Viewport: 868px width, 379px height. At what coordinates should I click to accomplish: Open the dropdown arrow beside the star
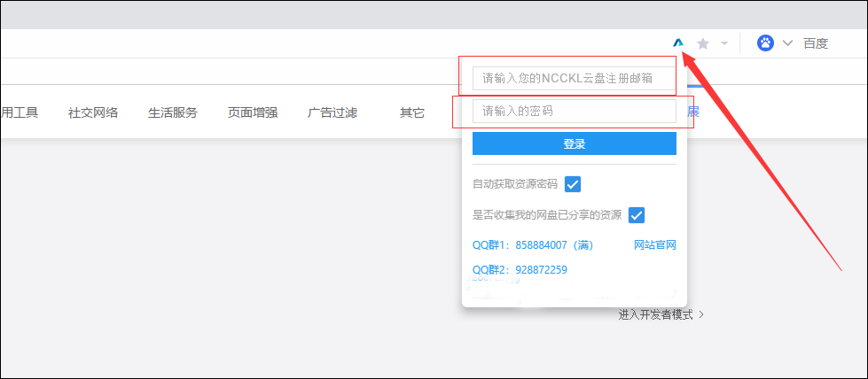pyautogui.click(x=724, y=43)
